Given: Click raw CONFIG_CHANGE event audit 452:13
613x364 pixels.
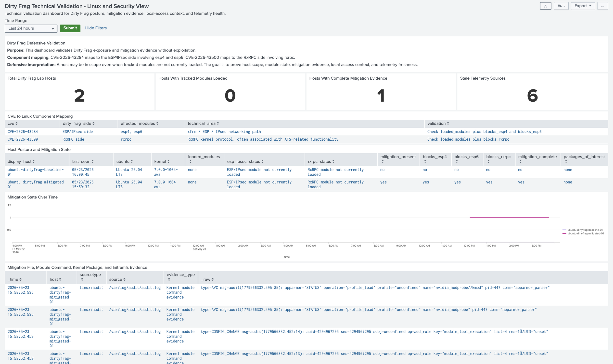Looking at the screenshot, I should [374, 354].
